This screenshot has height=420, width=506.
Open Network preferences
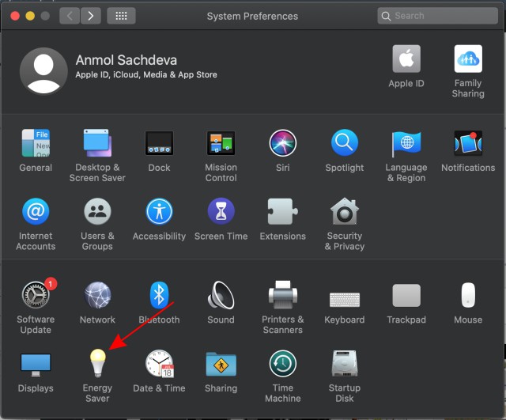click(97, 295)
